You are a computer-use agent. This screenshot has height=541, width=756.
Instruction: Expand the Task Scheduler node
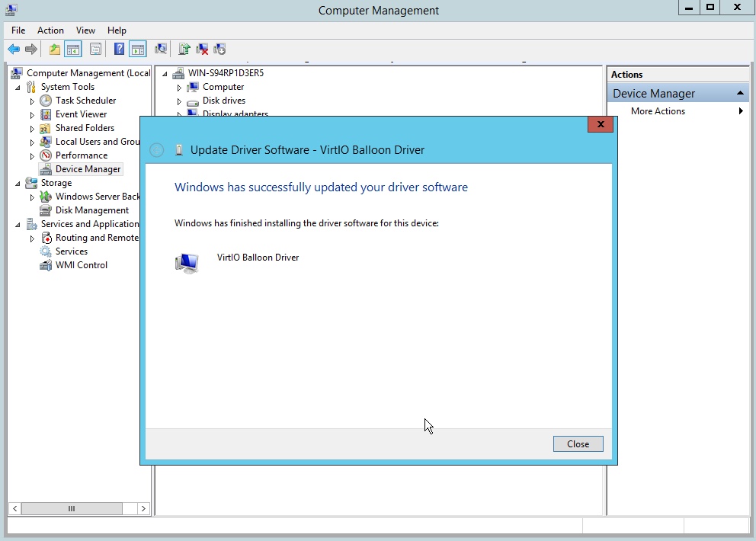(x=32, y=101)
